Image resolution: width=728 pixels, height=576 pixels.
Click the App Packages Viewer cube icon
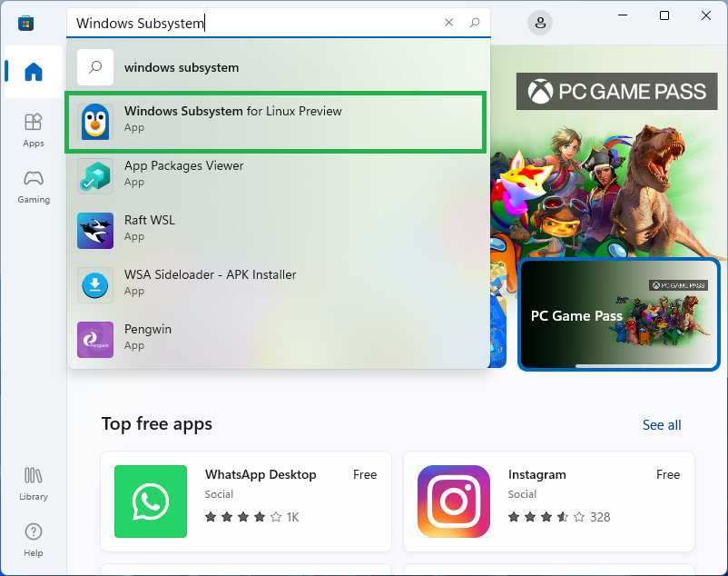coord(95,176)
